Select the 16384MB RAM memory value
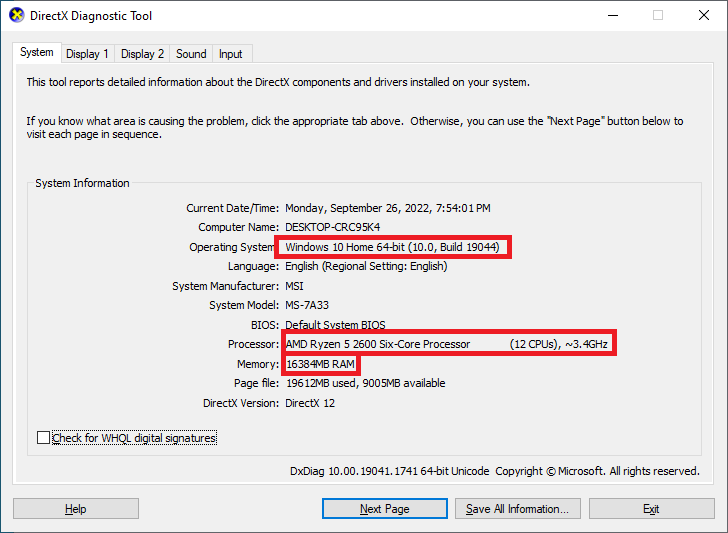Viewport: 728px width, 533px height. pos(320,364)
